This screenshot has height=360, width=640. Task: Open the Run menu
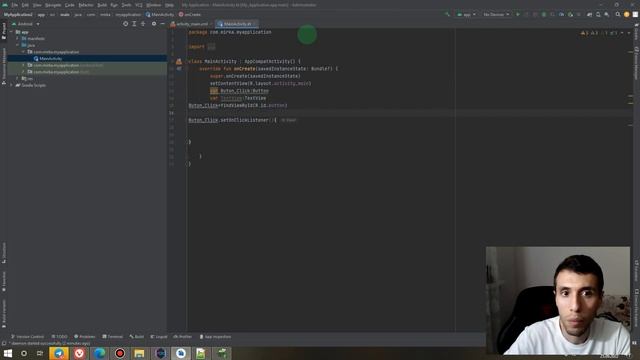coord(114,5)
